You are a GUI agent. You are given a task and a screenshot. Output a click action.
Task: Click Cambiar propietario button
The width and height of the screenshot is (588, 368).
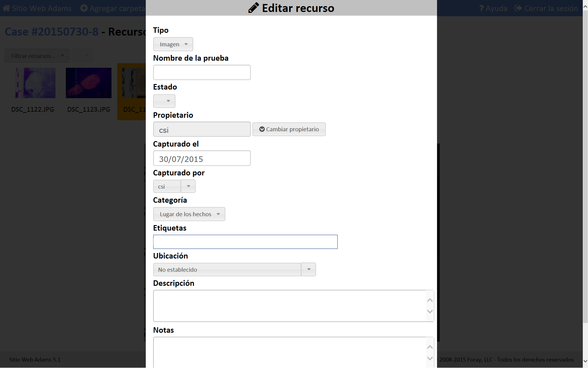pos(289,129)
